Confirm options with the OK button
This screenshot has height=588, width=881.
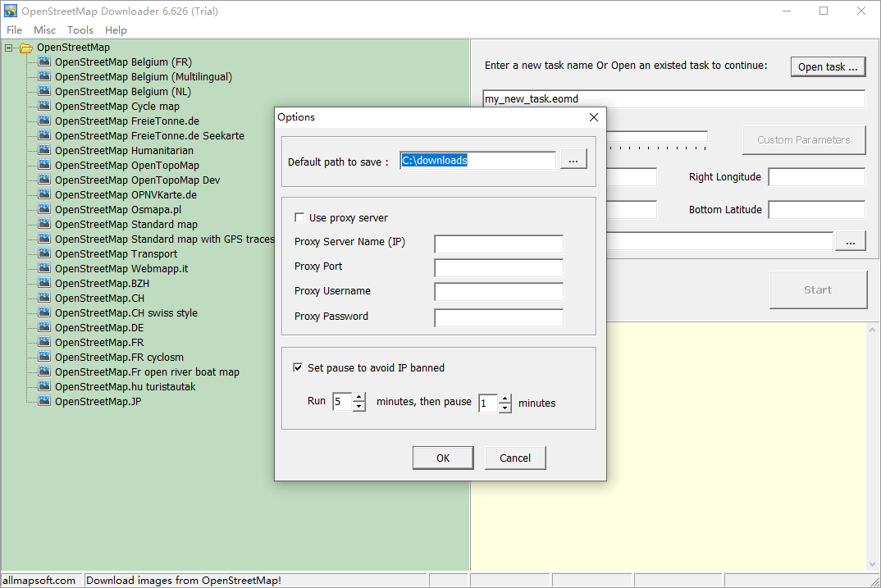(443, 458)
